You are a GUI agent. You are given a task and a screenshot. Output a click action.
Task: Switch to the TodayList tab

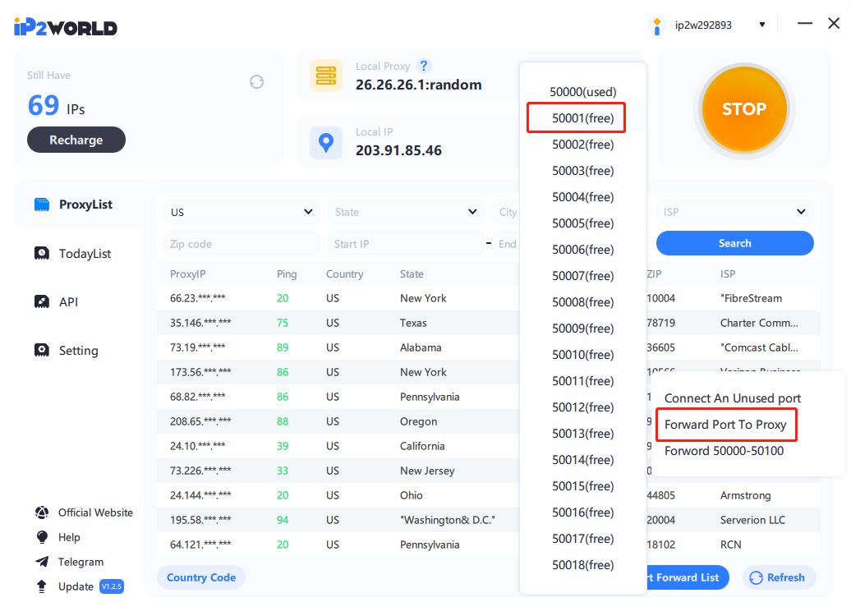coord(85,254)
